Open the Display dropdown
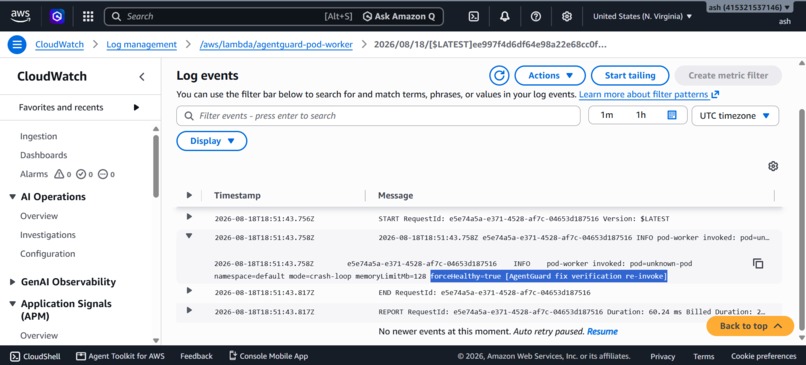 (212, 141)
